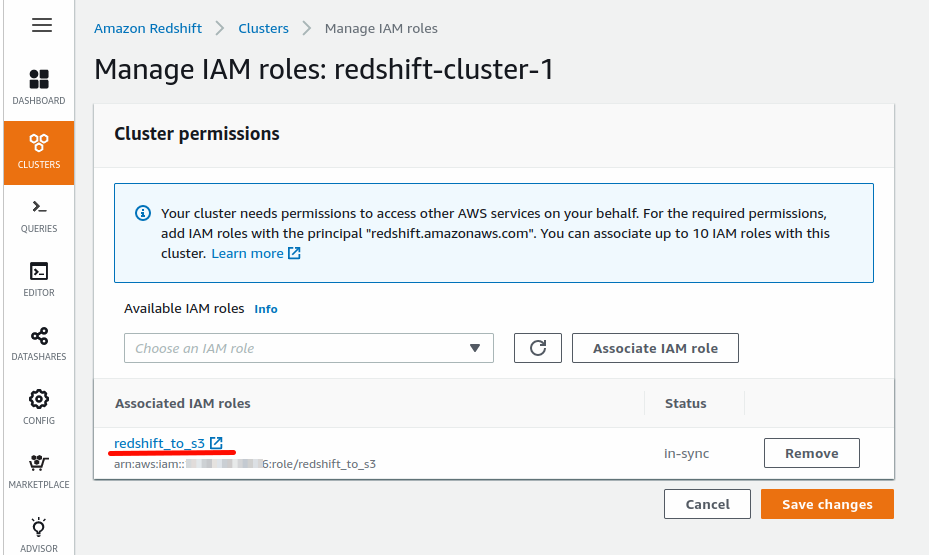Click the Save changes button
The image size is (929, 555).
tap(826, 504)
